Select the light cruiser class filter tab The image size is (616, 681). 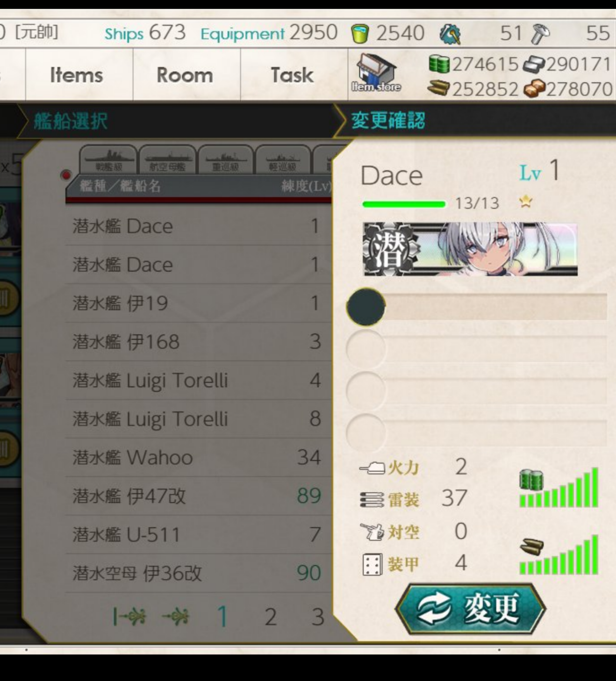(x=283, y=159)
